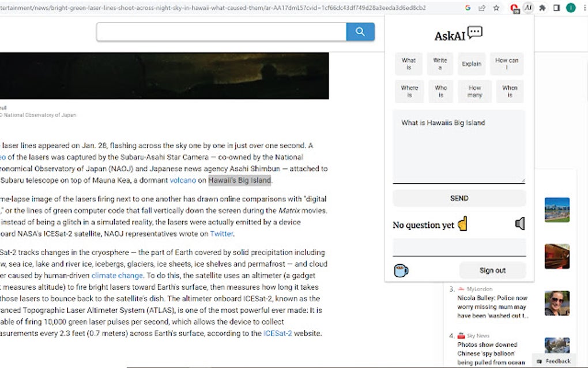Image resolution: width=588 pixels, height=368 pixels.
Task: Click the Google icon in the address bar
Action: click(x=467, y=9)
